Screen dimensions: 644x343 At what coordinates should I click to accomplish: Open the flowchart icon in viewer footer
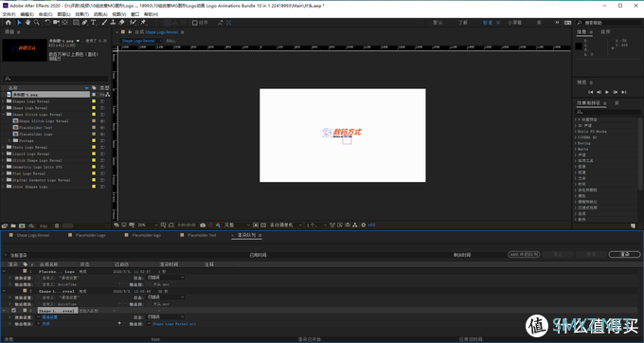coord(355,226)
